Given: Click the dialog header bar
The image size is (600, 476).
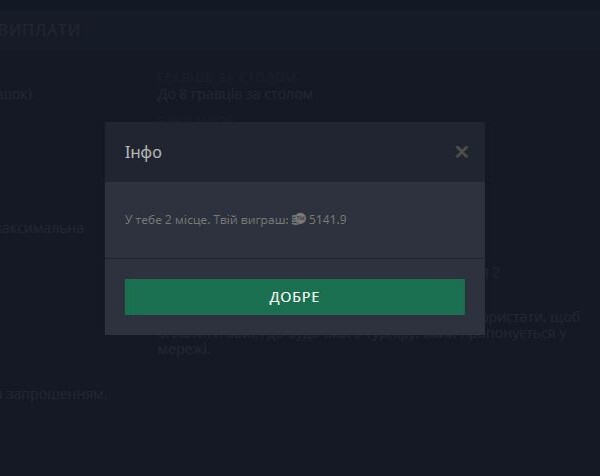Looking at the screenshot, I should (x=300, y=152).
